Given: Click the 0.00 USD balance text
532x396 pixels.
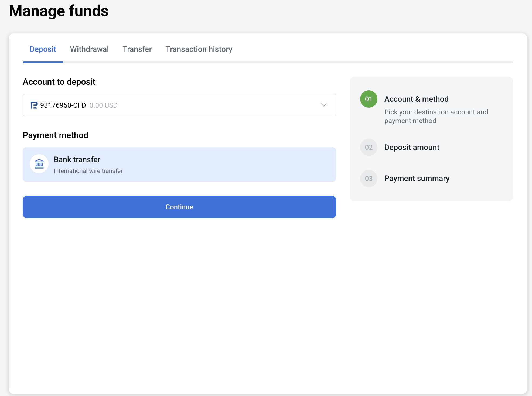Looking at the screenshot, I should click(x=104, y=105).
